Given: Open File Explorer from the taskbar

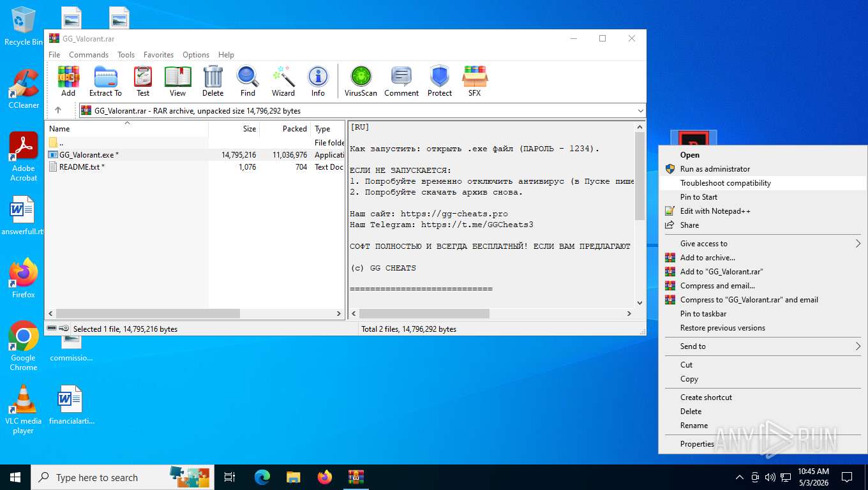Looking at the screenshot, I should tap(293, 477).
